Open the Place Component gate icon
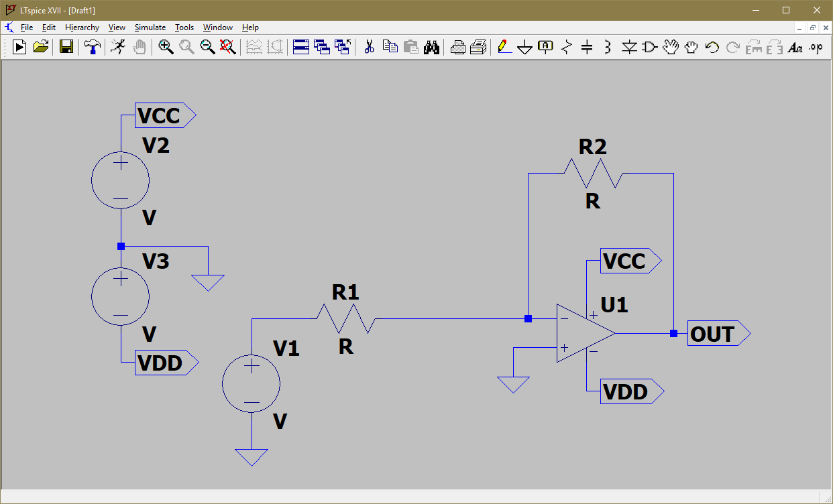833x504 pixels. coord(649,47)
